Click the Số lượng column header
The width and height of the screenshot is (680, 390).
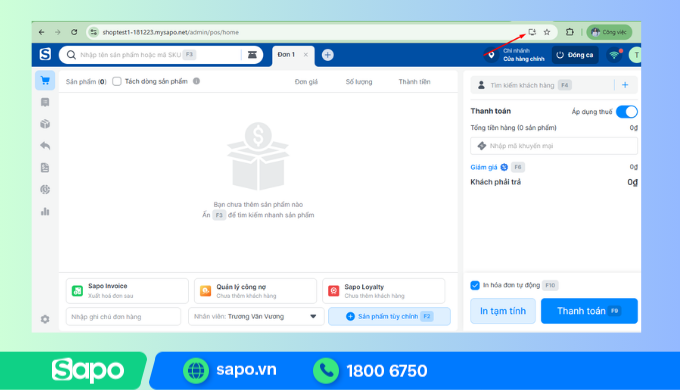point(359,82)
